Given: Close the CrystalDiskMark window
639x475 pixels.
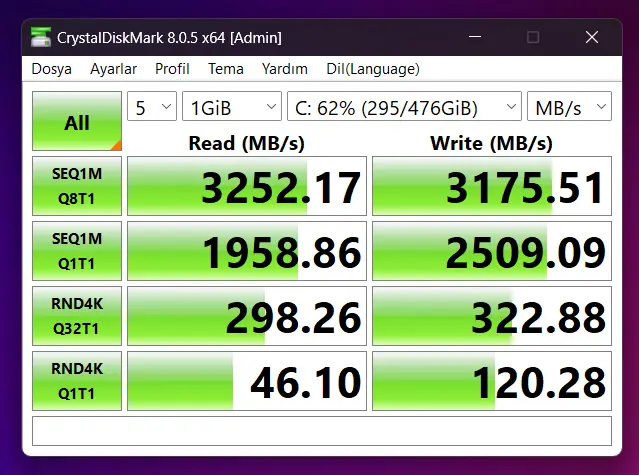Looking at the screenshot, I should tap(592, 37).
